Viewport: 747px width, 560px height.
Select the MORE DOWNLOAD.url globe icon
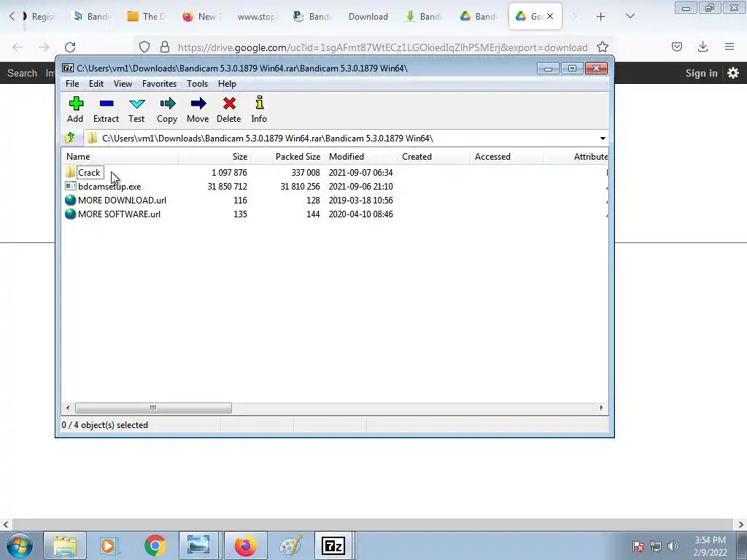coord(71,200)
